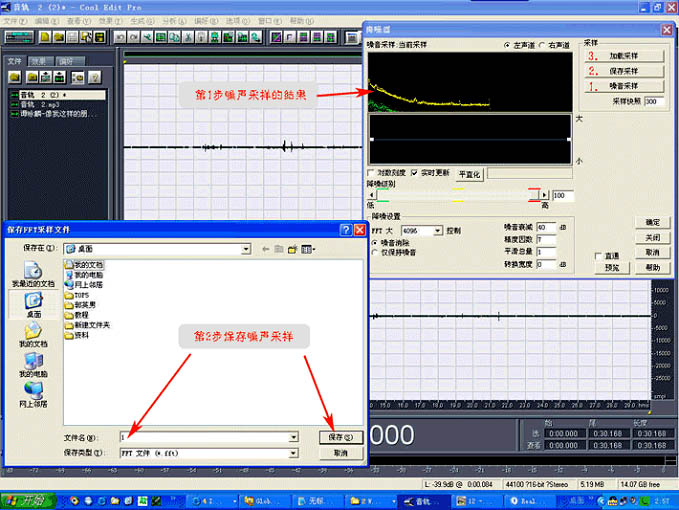Open the 编辑 menu in the menu bar
The width and height of the screenshot is (679, 510).
[47, 21]
